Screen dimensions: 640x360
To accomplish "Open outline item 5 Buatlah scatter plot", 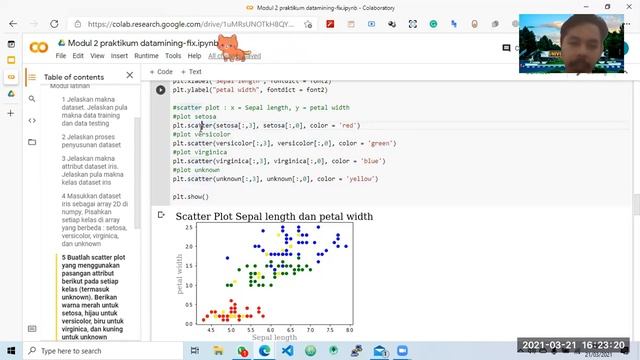I will coord(93,297).
